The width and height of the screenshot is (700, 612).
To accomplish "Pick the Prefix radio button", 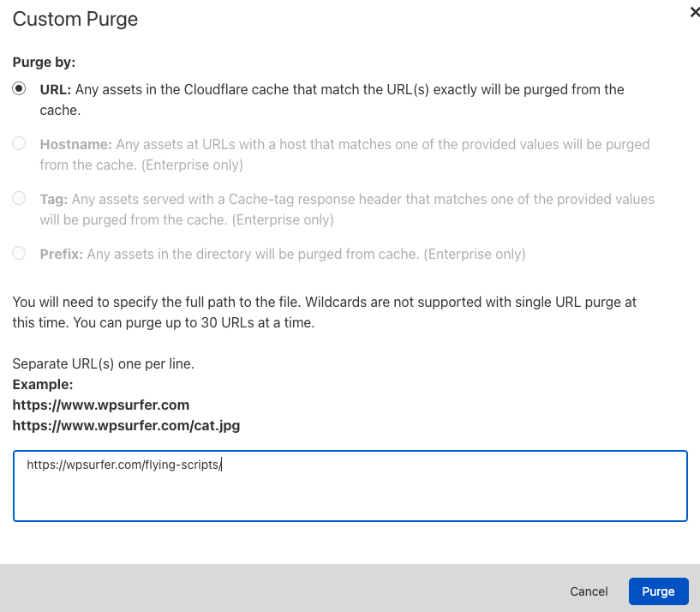I will tap(19, 254).
